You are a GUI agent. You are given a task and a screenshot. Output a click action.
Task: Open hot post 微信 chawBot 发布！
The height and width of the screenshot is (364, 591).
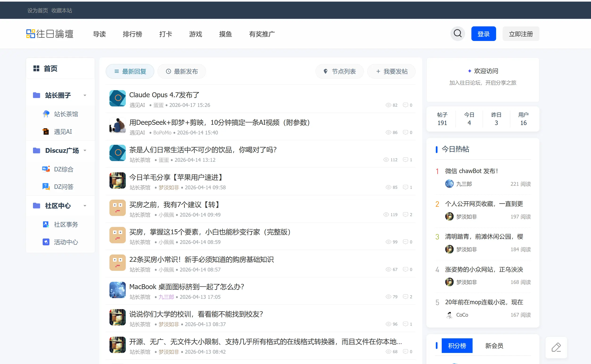coord(471,171)
